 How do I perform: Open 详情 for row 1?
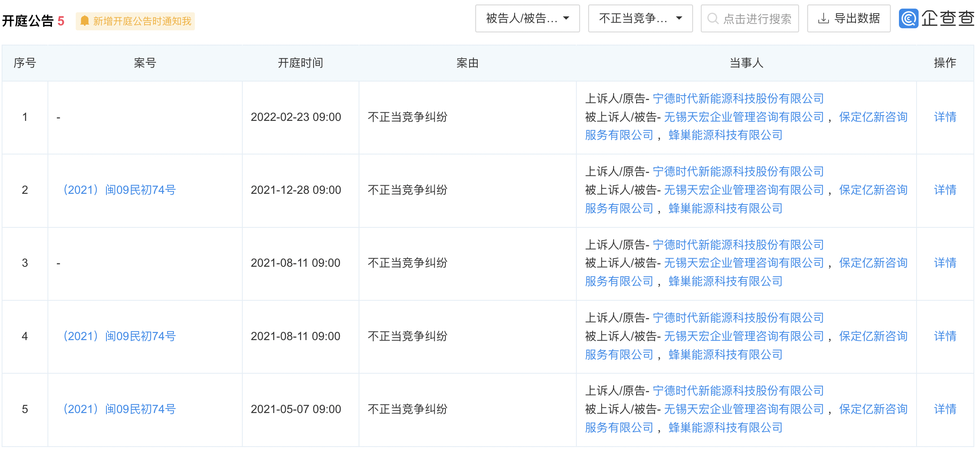pyautogui.click(x=945, y=117)
